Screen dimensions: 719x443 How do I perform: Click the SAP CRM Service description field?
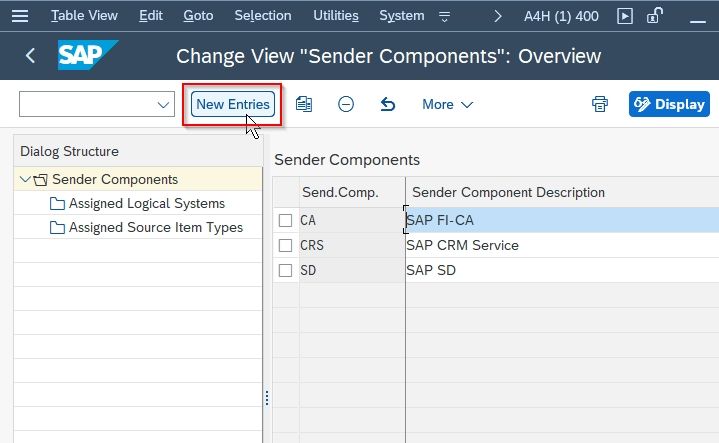point(562,245)
